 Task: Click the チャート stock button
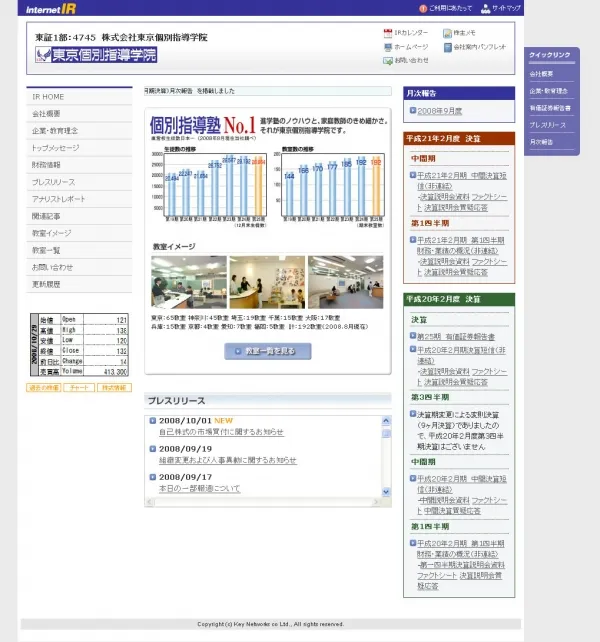pos(77,388)
